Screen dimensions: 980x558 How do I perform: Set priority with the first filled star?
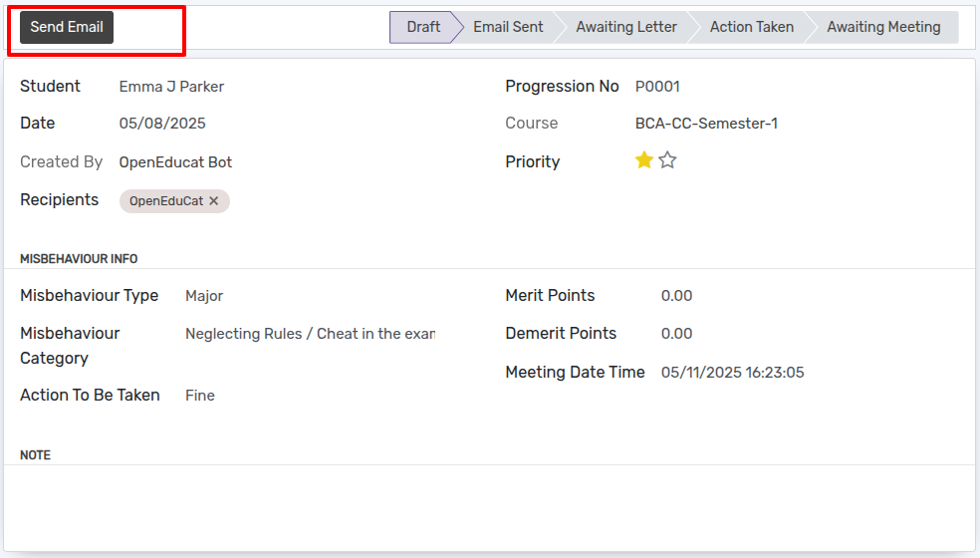click(x=643, y=160)
